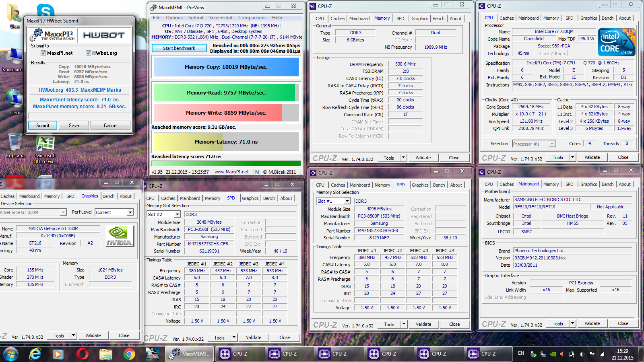
Task: Click the MaxxPI² System Bench logo
Action: pyautogui.click(x=53, y=35)
